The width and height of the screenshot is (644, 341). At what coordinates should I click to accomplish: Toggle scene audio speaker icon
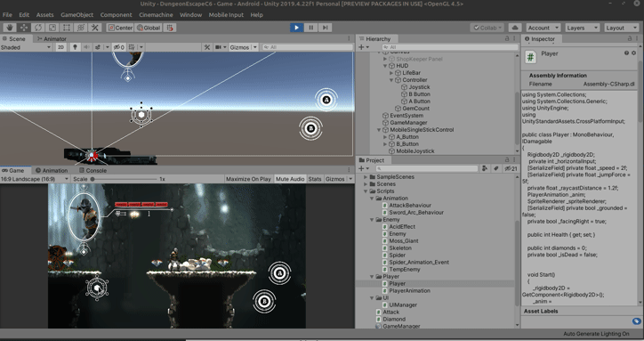[86, 47]
